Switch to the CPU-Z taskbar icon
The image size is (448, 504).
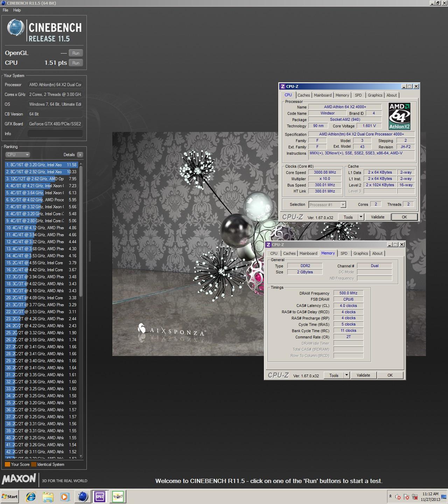(100, 496)
